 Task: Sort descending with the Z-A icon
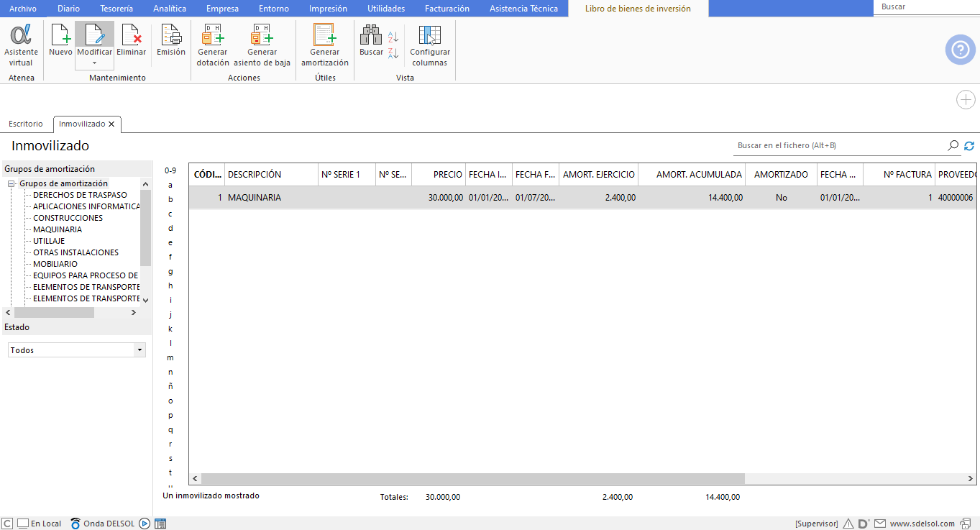coord(393,53)
